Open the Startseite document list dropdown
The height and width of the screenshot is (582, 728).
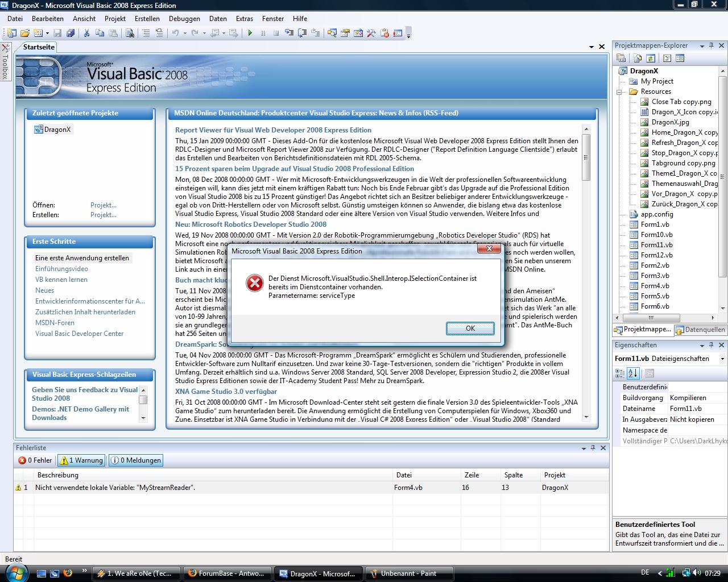[592, 47]
